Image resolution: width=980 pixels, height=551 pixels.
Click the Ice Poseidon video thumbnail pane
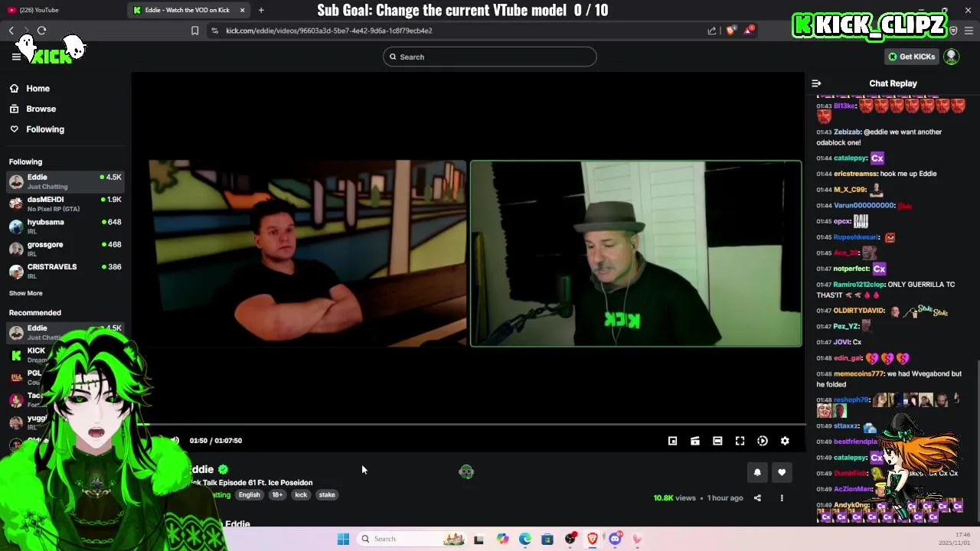(307, 253)
